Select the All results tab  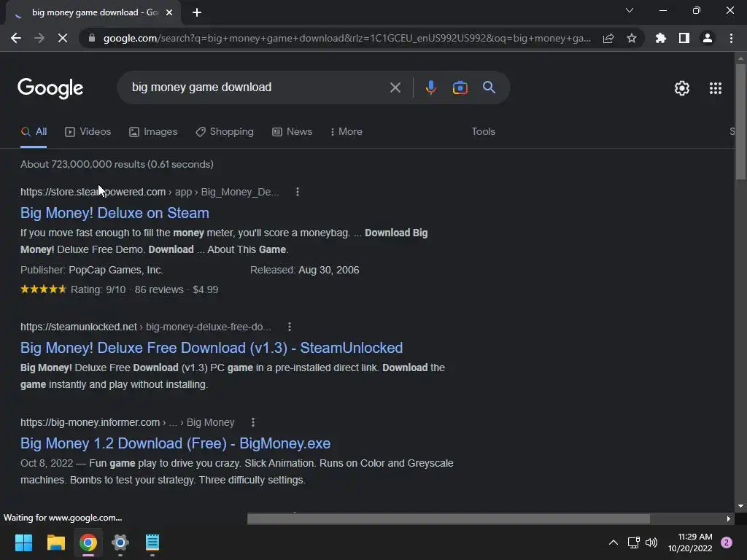point(34,132)
